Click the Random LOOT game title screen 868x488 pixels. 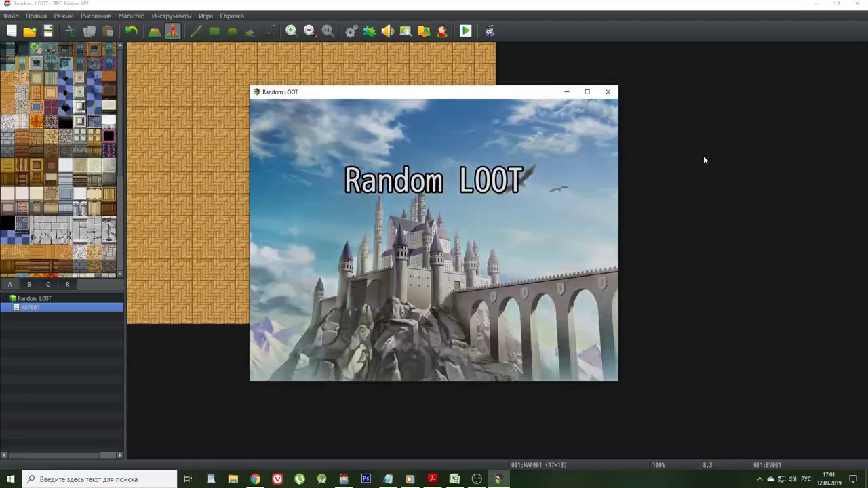tap(434, 240)
